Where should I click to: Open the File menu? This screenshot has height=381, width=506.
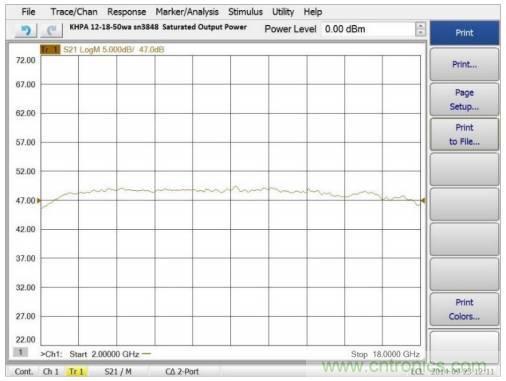(x=28, y=12)
